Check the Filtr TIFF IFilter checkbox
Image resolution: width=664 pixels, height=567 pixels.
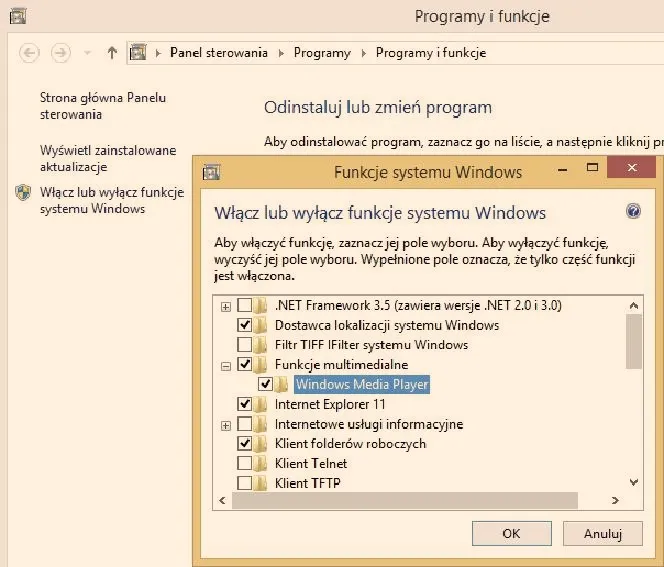(245, 345)
